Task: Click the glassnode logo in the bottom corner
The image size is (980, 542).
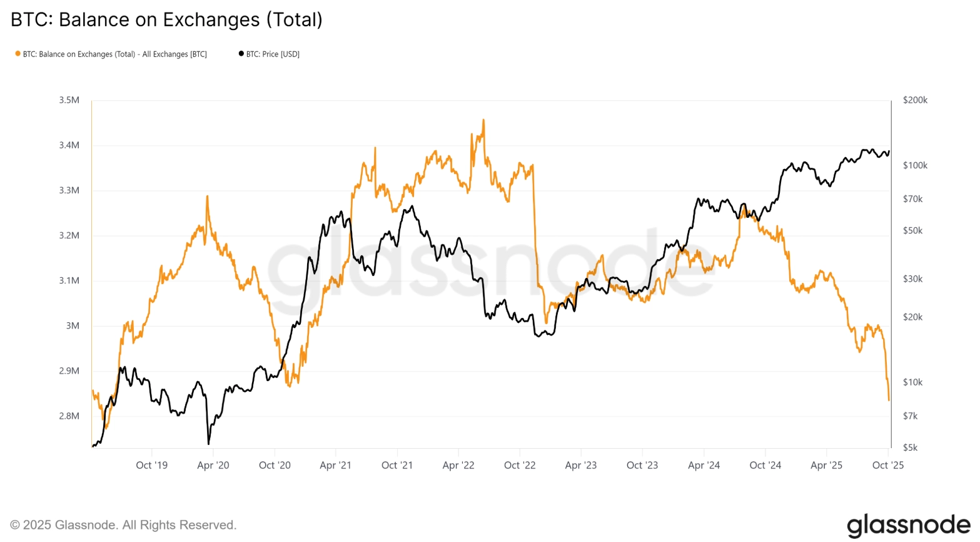Action: click(x=908, y=525)
